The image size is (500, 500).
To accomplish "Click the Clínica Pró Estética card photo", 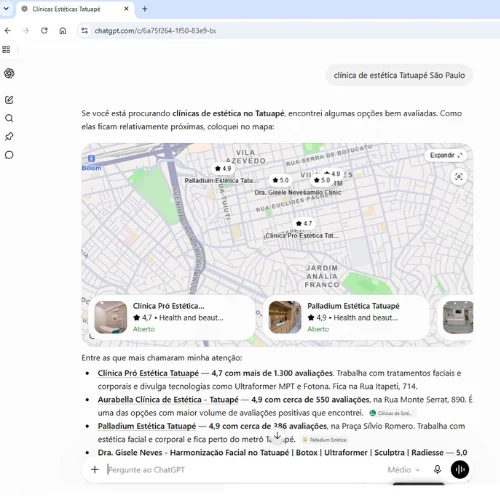I will coord(111,317).
